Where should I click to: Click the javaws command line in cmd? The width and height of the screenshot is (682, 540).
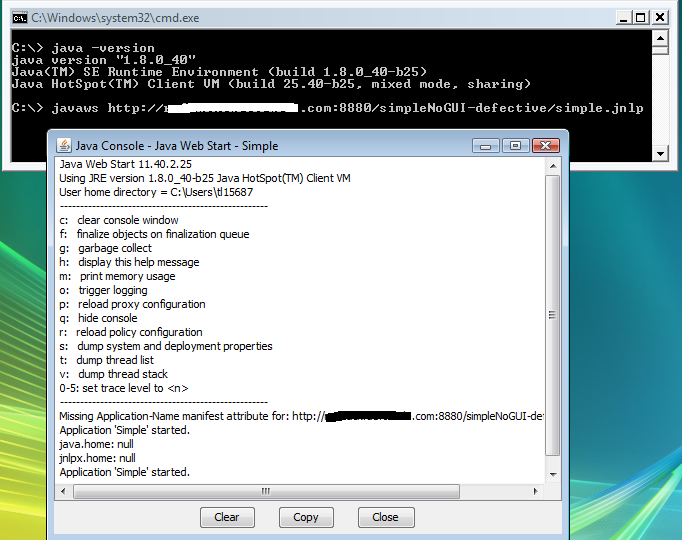328,108
